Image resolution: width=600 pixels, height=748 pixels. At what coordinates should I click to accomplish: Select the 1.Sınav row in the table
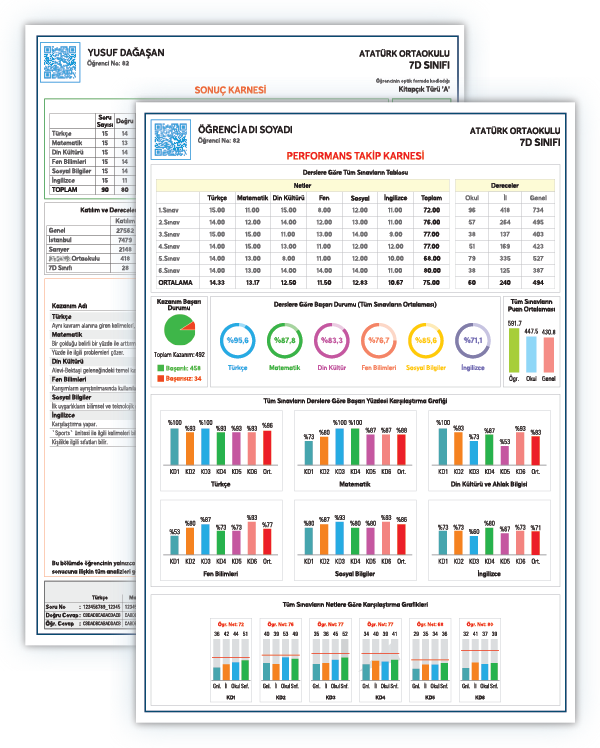(169, 210)
